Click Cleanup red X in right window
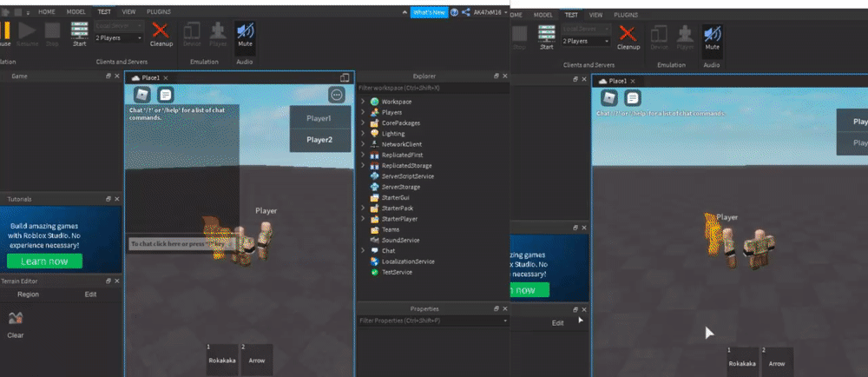 tap(628, 34)
